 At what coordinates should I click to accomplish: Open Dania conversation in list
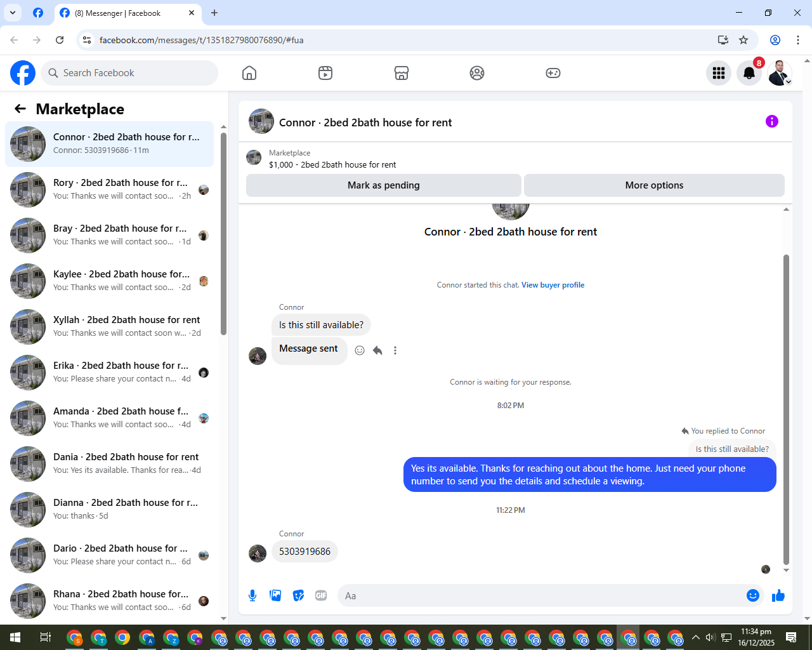[x=109, y=464]
